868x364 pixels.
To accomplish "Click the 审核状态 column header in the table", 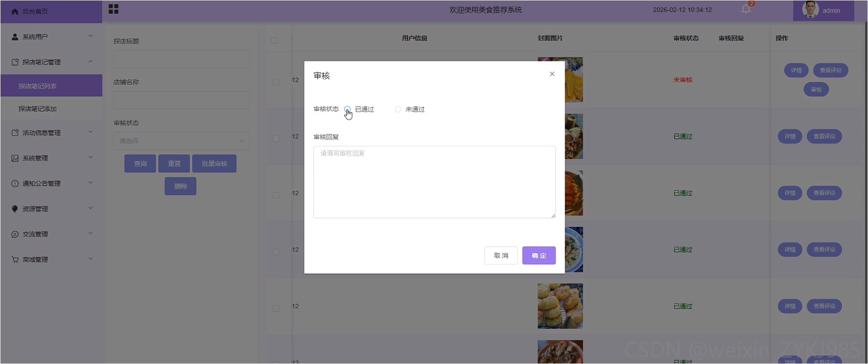I will [x=686, y=38].
